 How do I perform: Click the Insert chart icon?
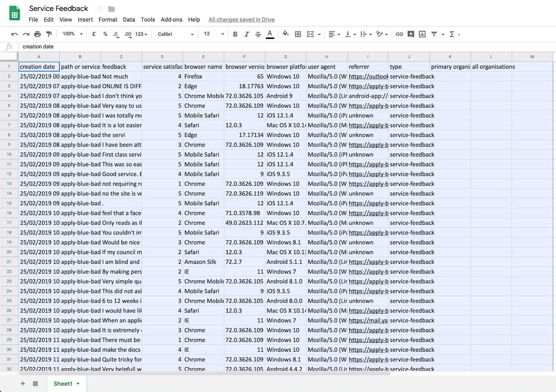click(x=422, y=34)
